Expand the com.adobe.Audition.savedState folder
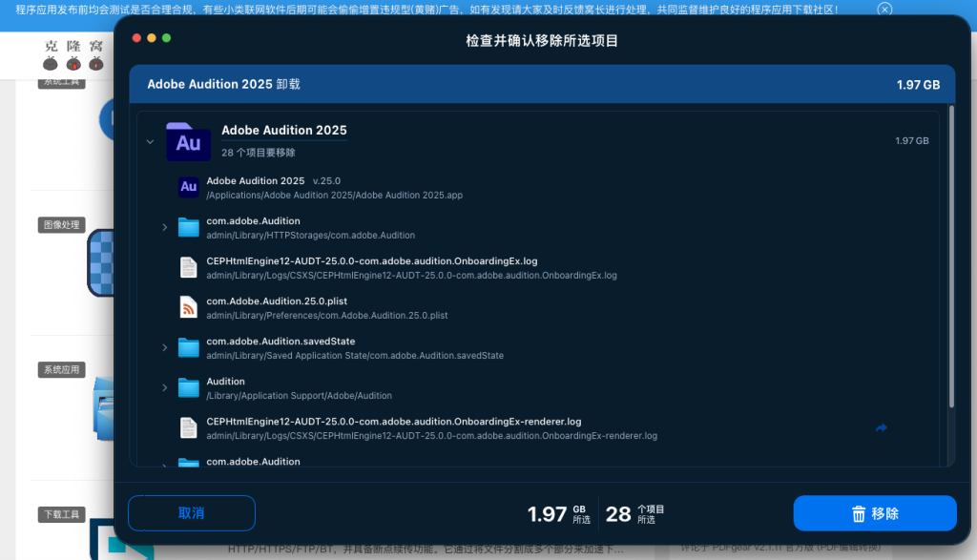Viewport: 977px width, 560px height. 164,347
